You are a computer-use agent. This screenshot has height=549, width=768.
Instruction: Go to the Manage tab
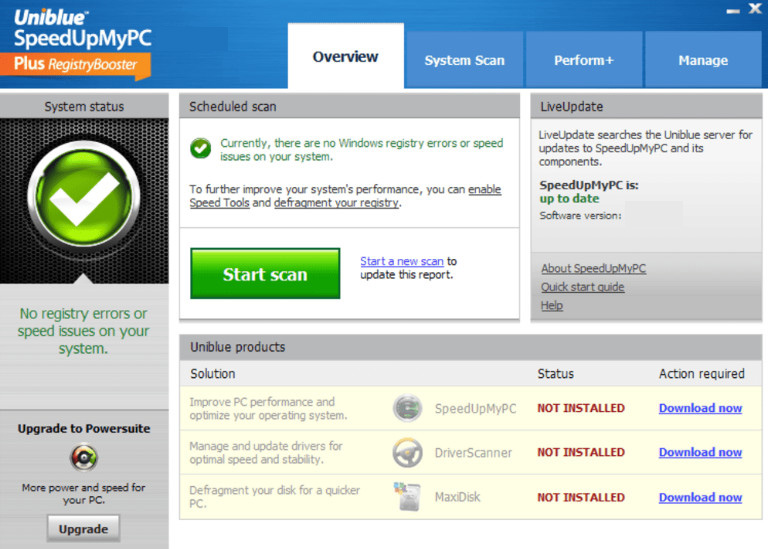703,60
